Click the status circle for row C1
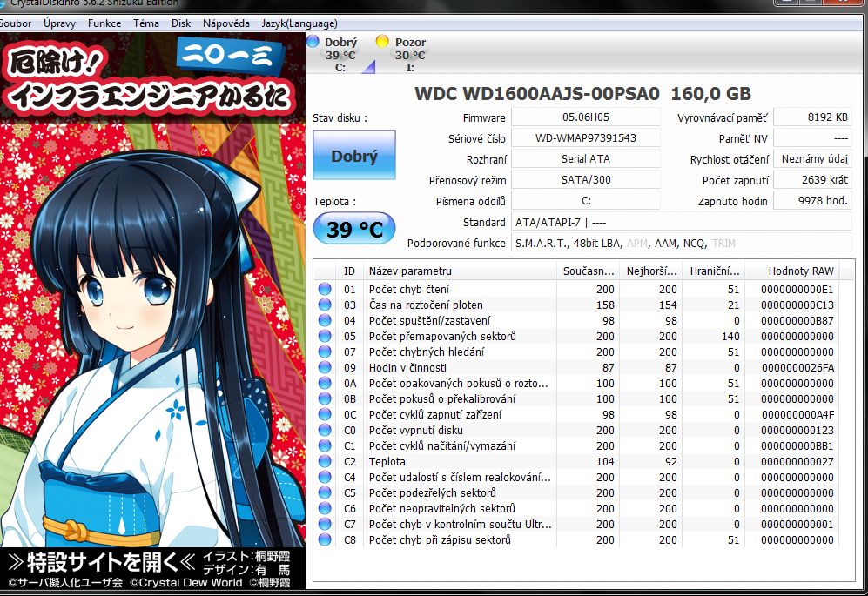The height and width of the screenshot is (596, 868). tap(325, 445)
